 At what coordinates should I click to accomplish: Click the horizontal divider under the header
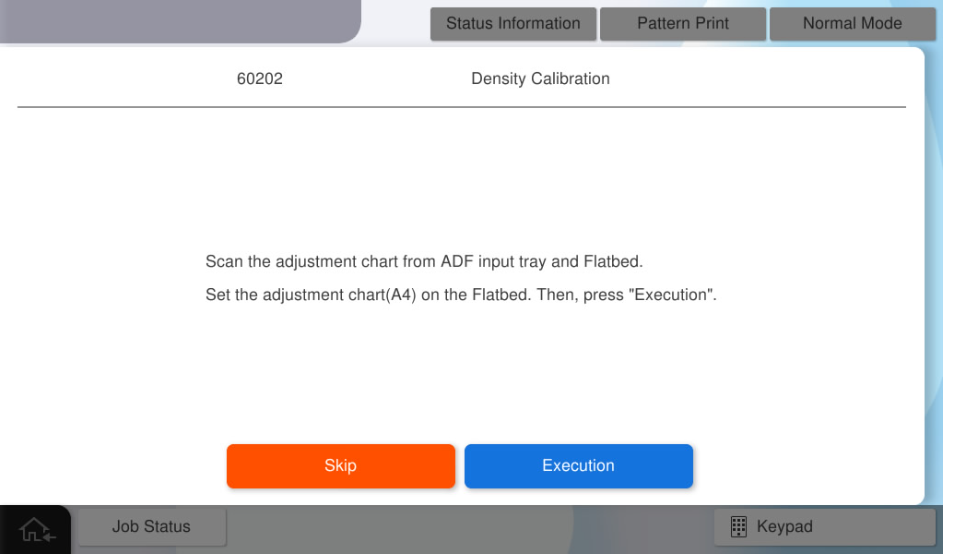tap(461, 106)
